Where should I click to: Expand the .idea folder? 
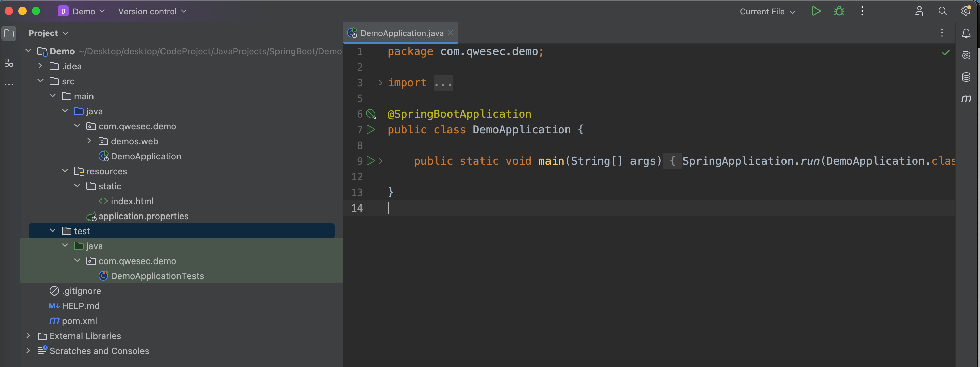pyautogui.click(x=40, y=66)
